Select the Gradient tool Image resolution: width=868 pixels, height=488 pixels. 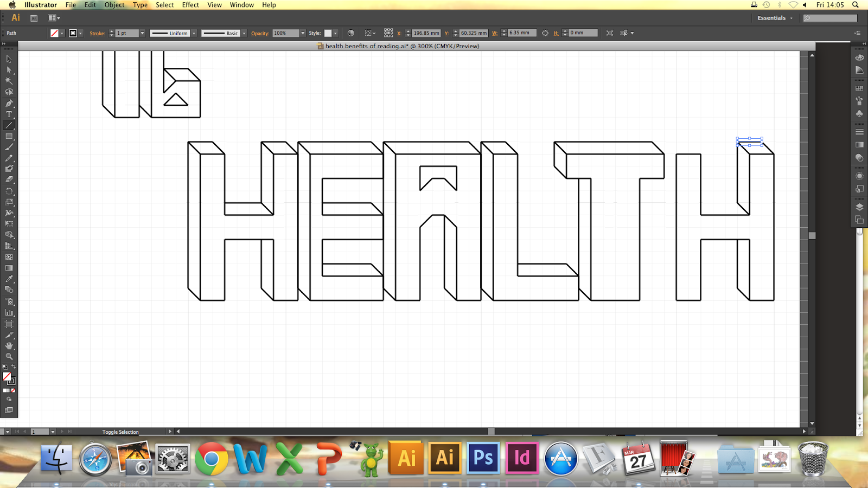click(x=9, y=268)
